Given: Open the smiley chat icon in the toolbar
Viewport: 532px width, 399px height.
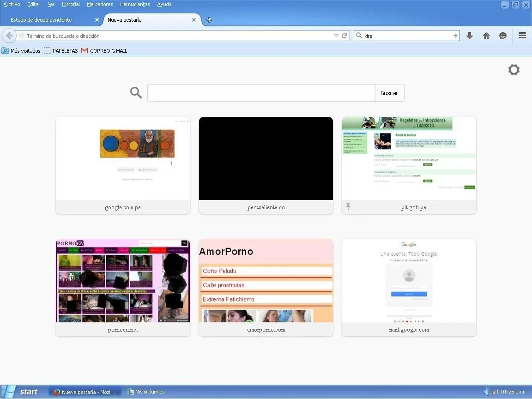Looking at the screenshot, I should tap(503, 36).
